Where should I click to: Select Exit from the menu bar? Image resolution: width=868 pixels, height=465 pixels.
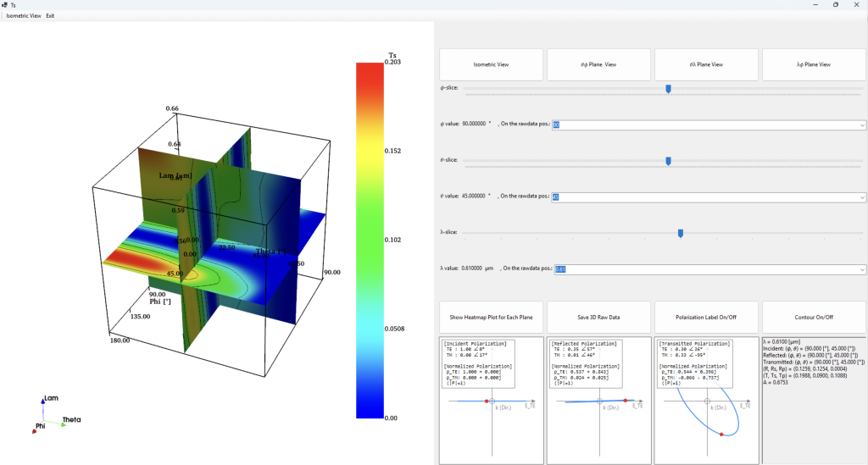point(51,16)
